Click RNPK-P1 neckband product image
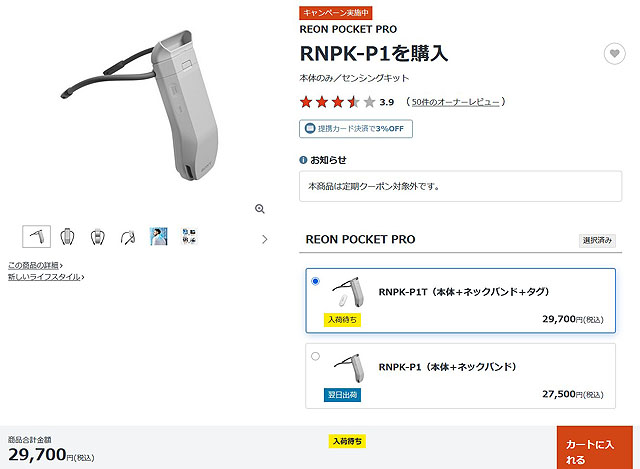640x469 pixels. tap(349, 367)
